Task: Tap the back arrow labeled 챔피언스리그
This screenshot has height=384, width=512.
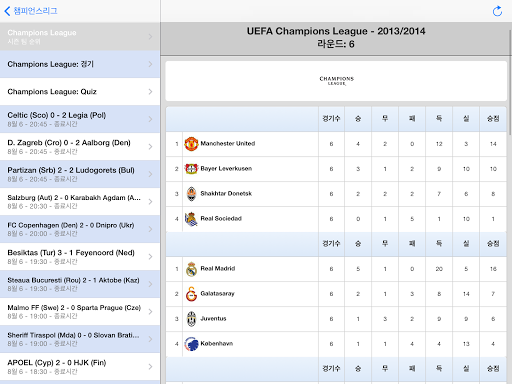Action: pos(30,11)
